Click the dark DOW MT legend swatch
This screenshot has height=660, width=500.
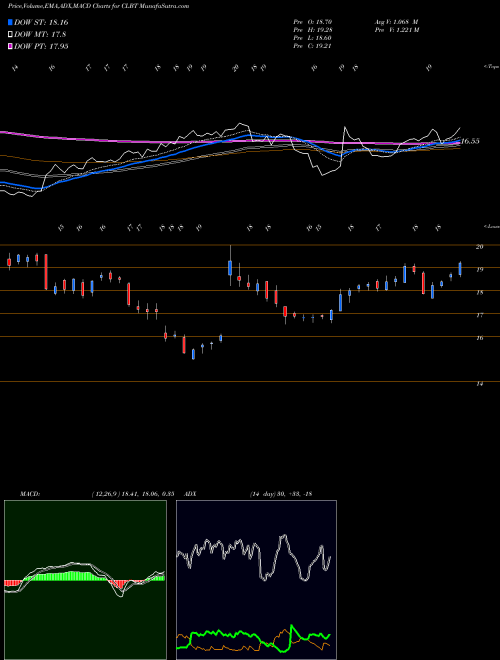click(10, 35)
